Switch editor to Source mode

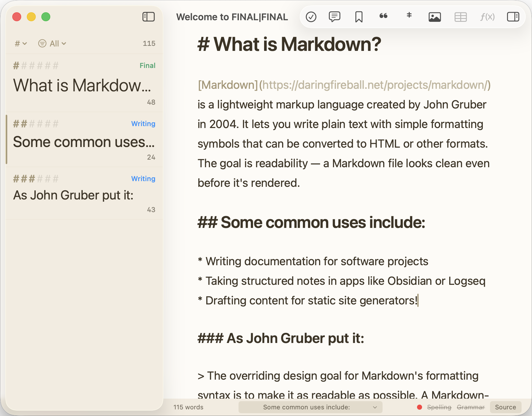coord(505,407)
